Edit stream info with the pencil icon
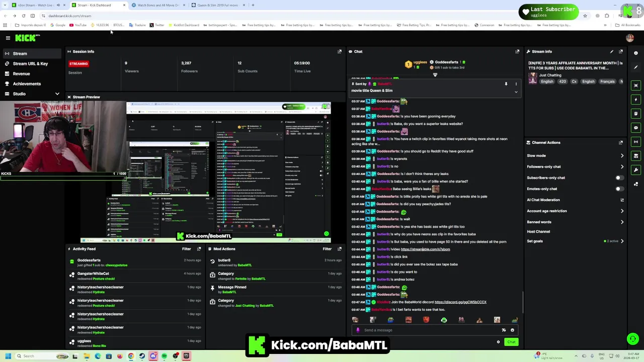644x362 pixels. coord(612,51)
